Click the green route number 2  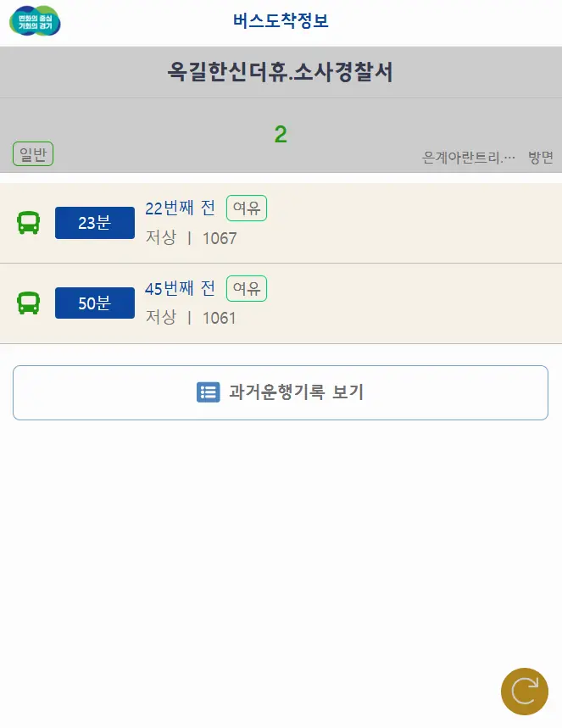tap(281, 134)
